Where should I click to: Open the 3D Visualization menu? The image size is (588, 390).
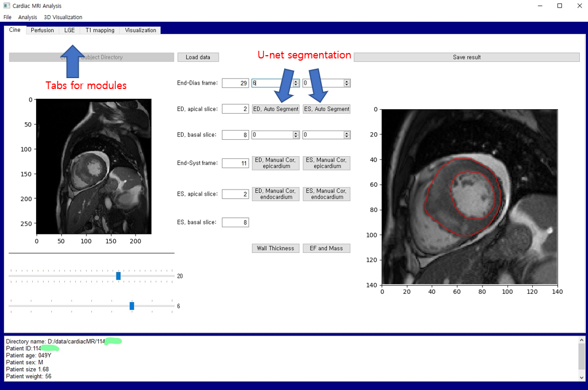click(63, 17)
